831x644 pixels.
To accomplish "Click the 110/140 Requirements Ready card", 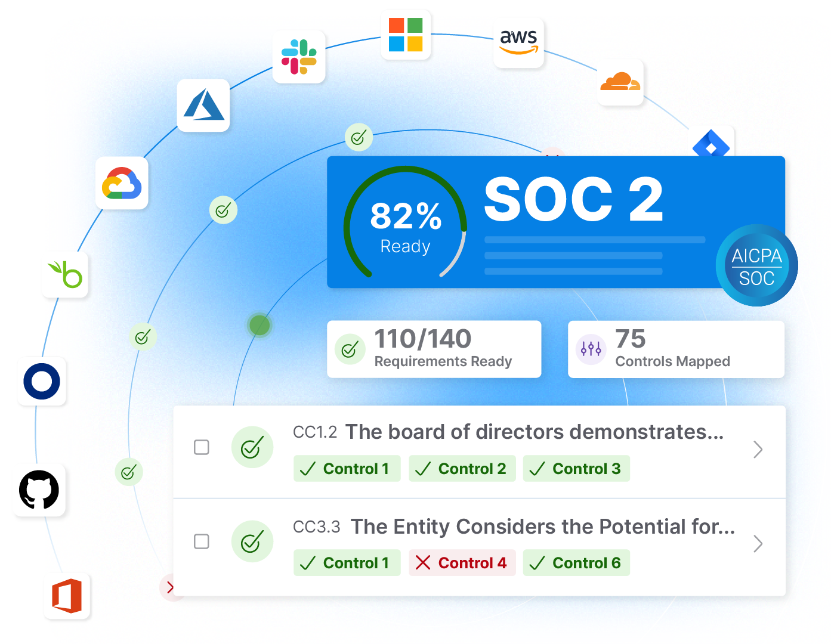I will (434, 349).
